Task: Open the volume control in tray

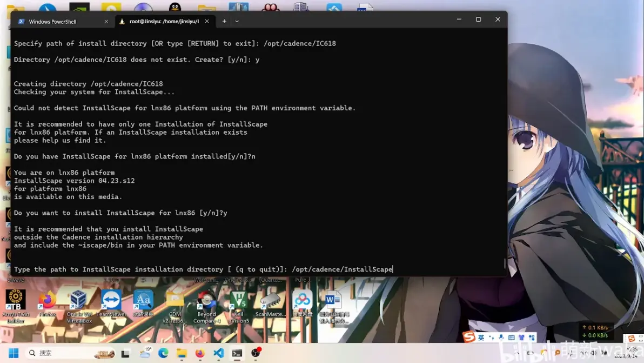Action: tap(593, 353)
